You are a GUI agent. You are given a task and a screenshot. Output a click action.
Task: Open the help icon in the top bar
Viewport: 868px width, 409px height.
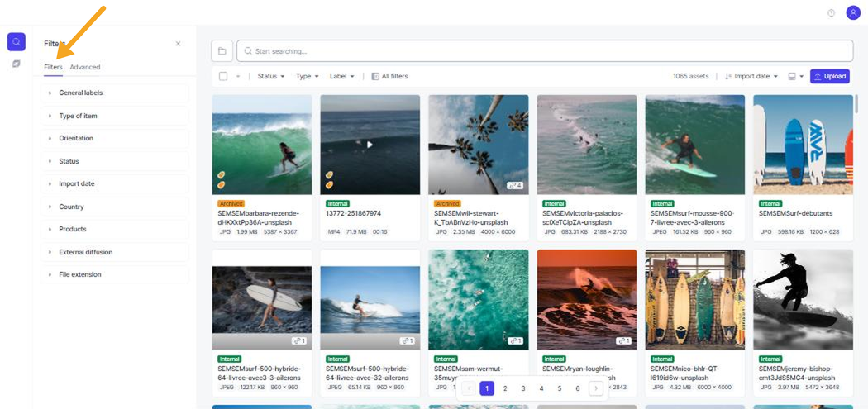[x=831, y=12]
